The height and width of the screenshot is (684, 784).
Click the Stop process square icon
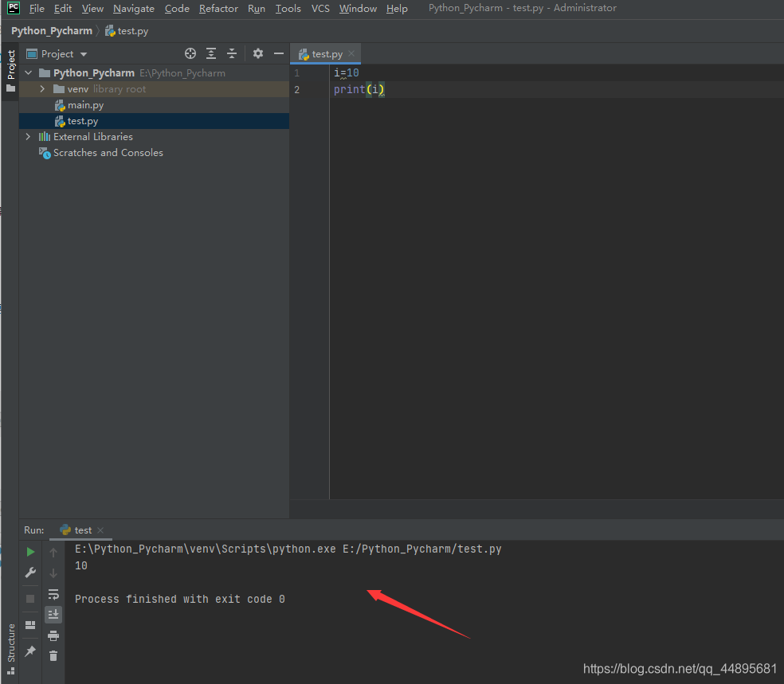pyautogui.click(x=30, y=599)
